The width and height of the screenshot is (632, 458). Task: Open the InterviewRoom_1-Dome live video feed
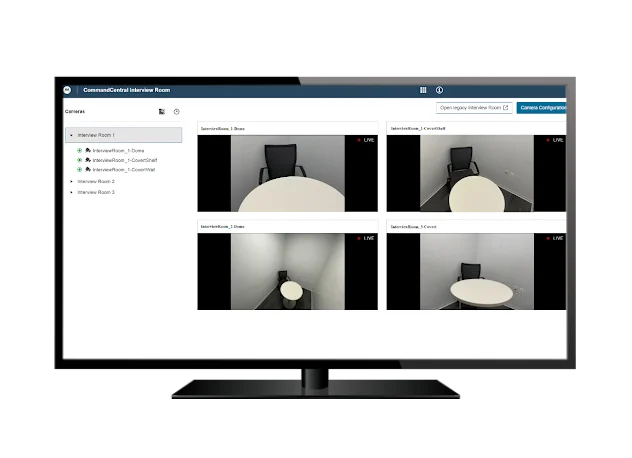[287, 173]
